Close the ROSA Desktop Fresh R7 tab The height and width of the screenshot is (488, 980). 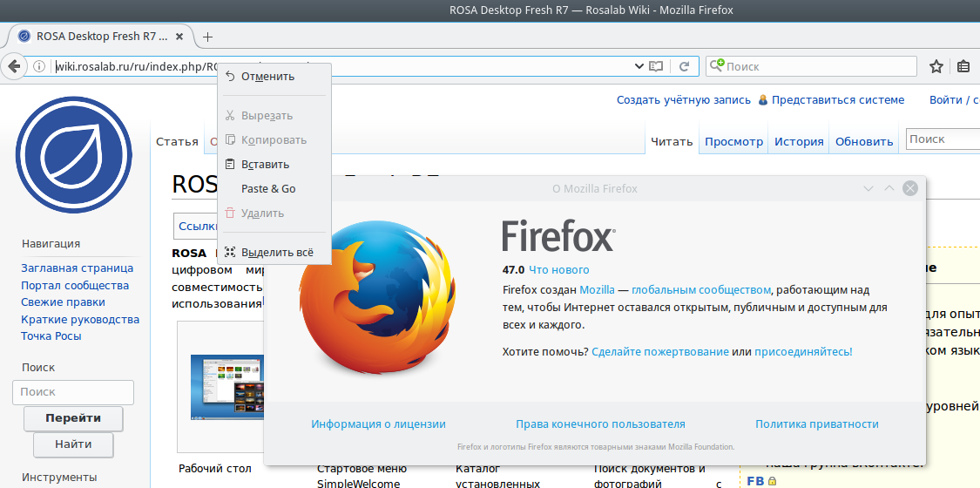(179, 37)
